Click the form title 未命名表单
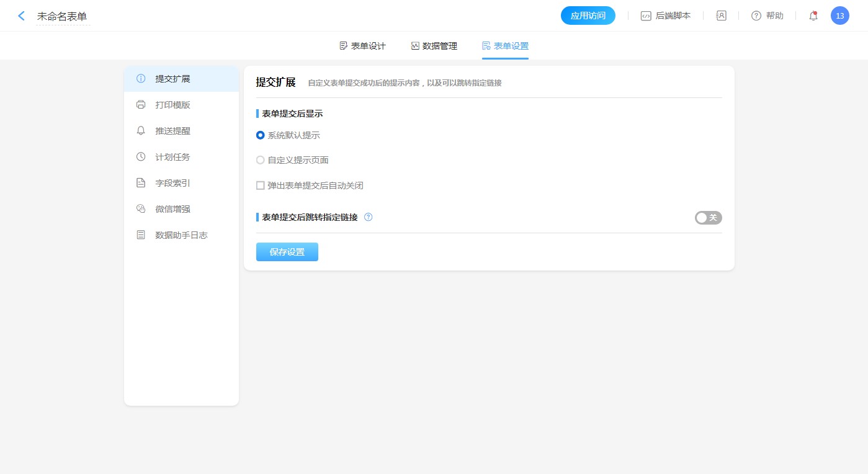The height and width of the screenshot is (474, 868). (x=62, y=17)
